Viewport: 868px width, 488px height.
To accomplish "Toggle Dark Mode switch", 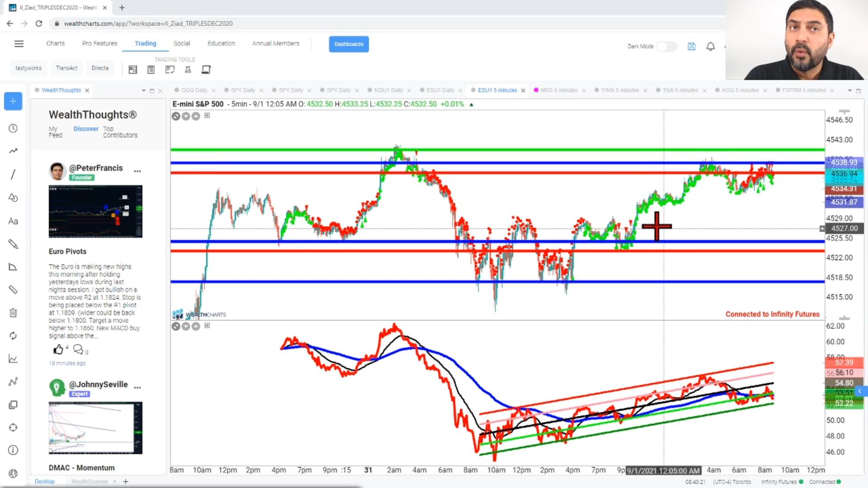I will click(666, 46).
